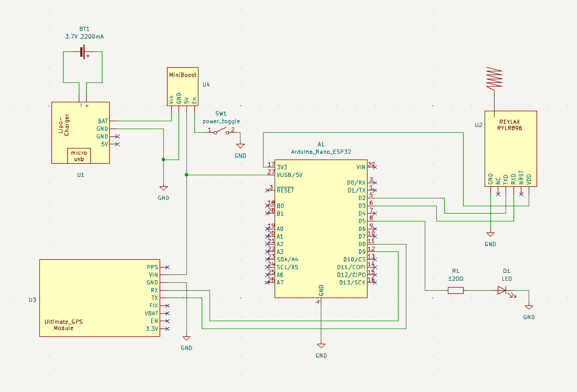577x392 pixels.
Task: Click the "A1" reference above the Arduino
Action: [321, 144]
